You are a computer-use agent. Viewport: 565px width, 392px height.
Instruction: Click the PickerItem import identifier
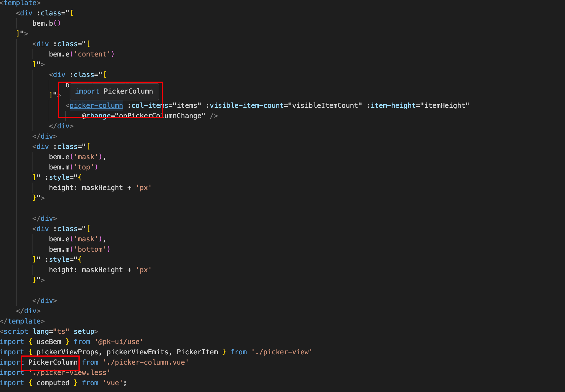tap(197, 352)
